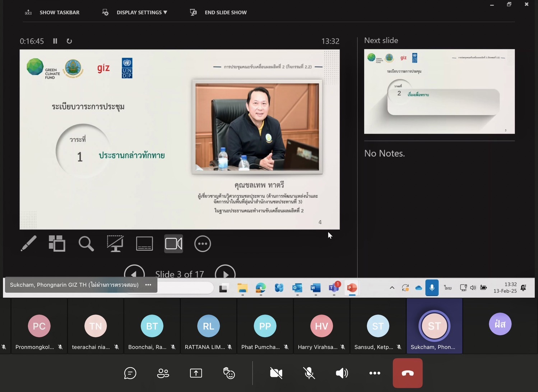Select the pen and laser pointer tool

tap(29, 243)
